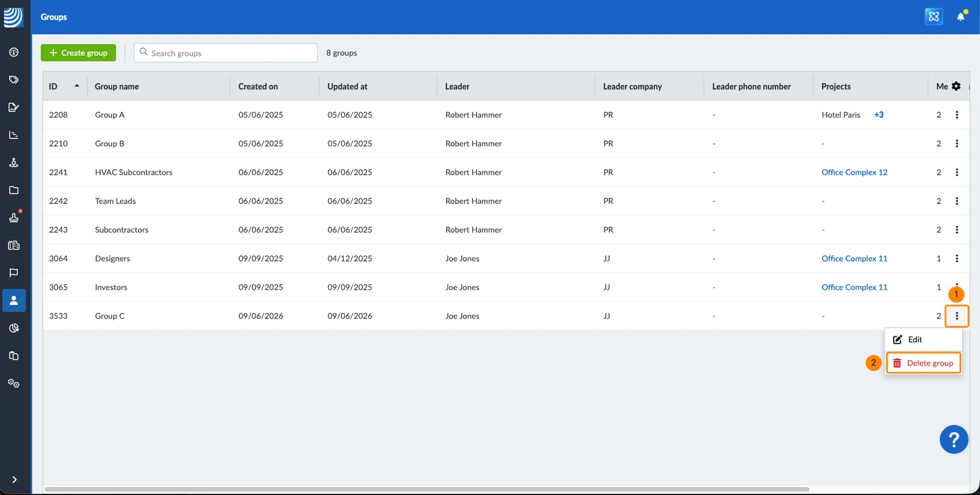980x495 pixels.
Task: Select the highlighted person icon in sidebar
Action: tap(13, 300)
